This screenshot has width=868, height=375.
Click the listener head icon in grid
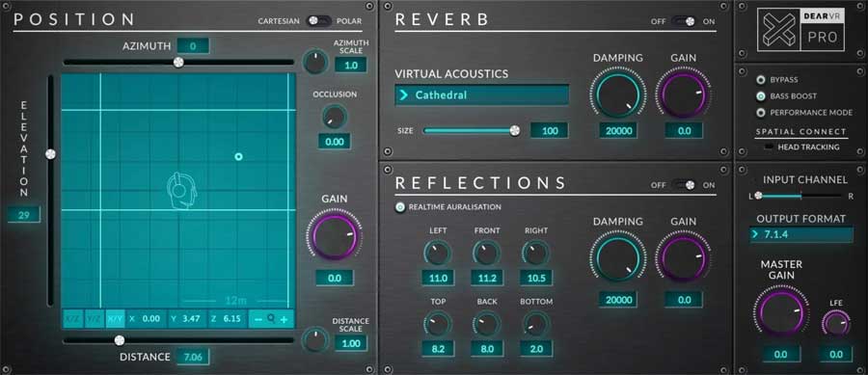181,190
